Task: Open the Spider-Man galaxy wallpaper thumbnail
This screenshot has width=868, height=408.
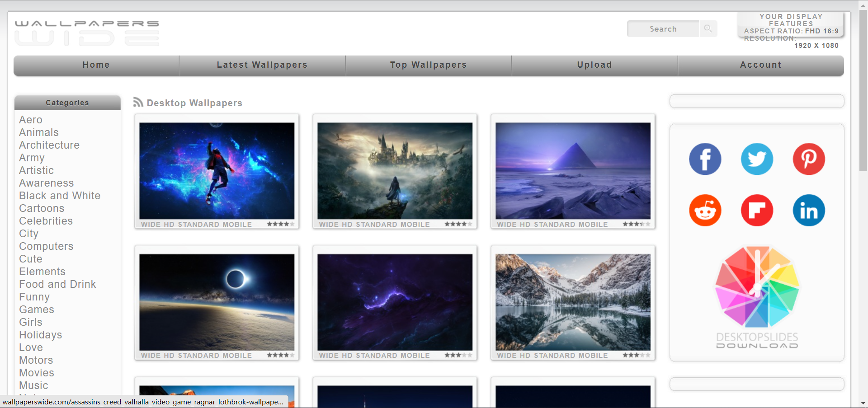Action: point(217,171)
